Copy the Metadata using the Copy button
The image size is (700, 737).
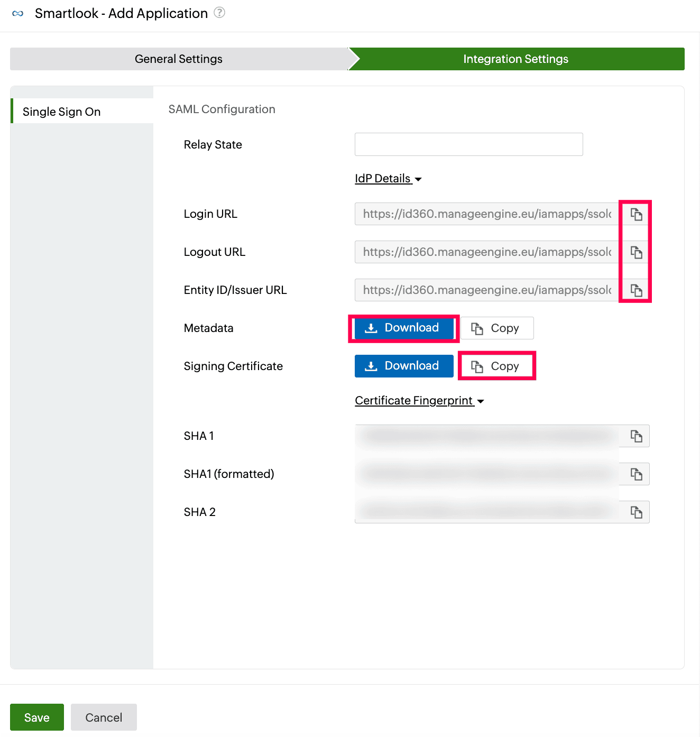496,328
